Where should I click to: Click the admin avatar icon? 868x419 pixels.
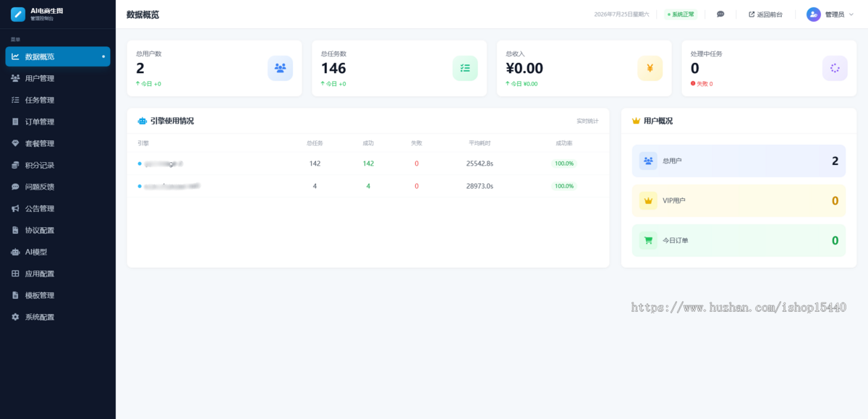point(814,14)
